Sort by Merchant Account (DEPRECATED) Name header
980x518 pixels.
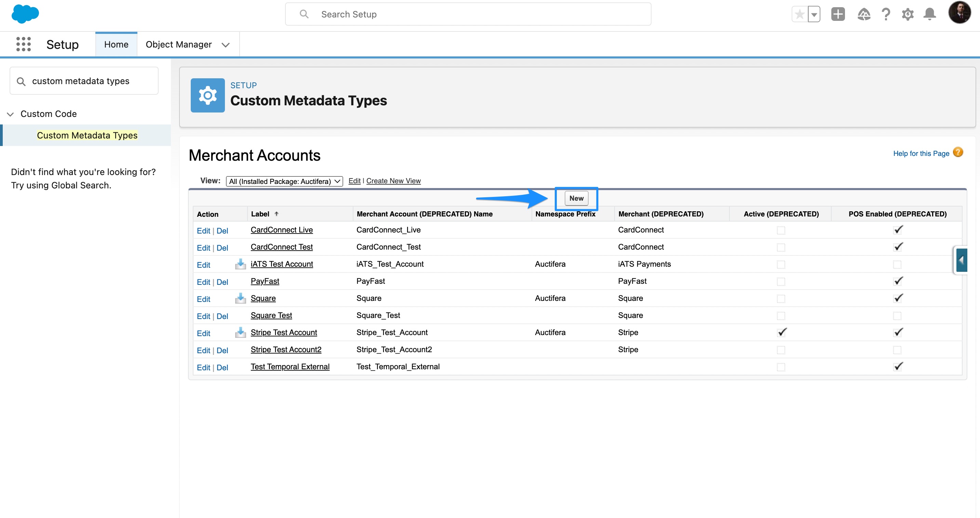425,214
